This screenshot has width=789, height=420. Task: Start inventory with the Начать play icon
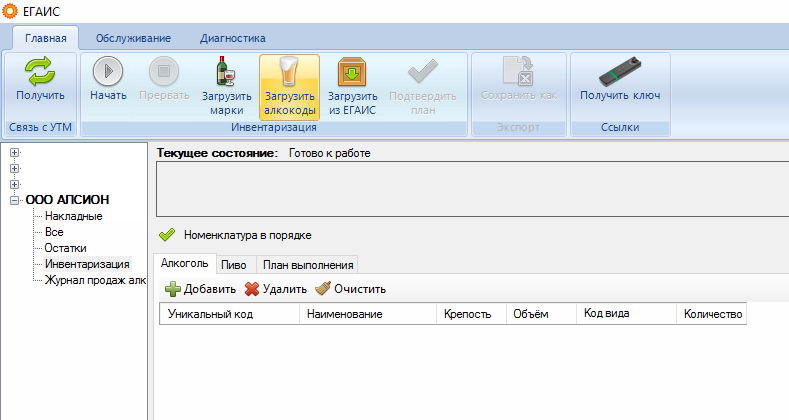108,71
